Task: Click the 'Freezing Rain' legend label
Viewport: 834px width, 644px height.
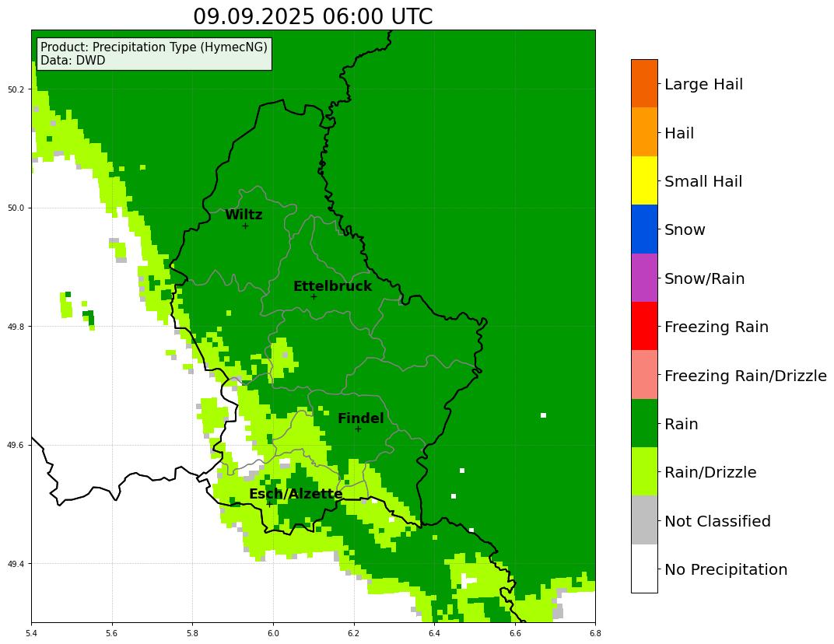Action: [x=717, y=327]
